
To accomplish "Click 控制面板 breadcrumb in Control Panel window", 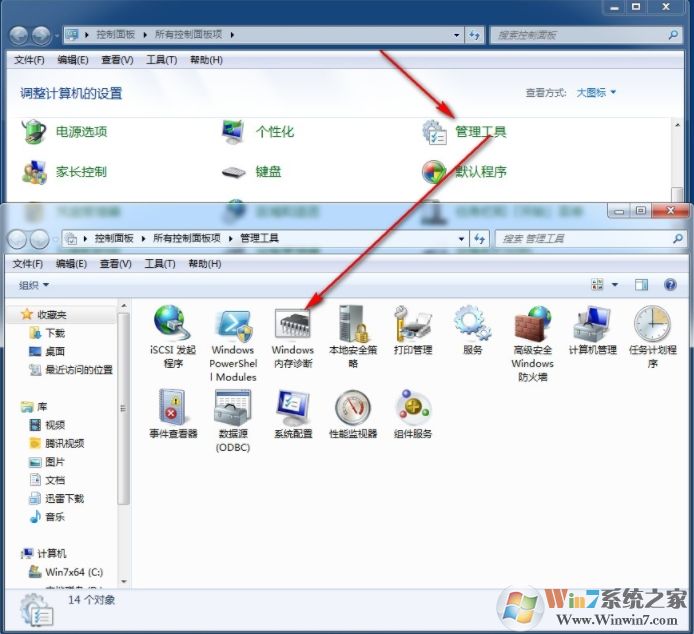I will (x=116, y=34).
